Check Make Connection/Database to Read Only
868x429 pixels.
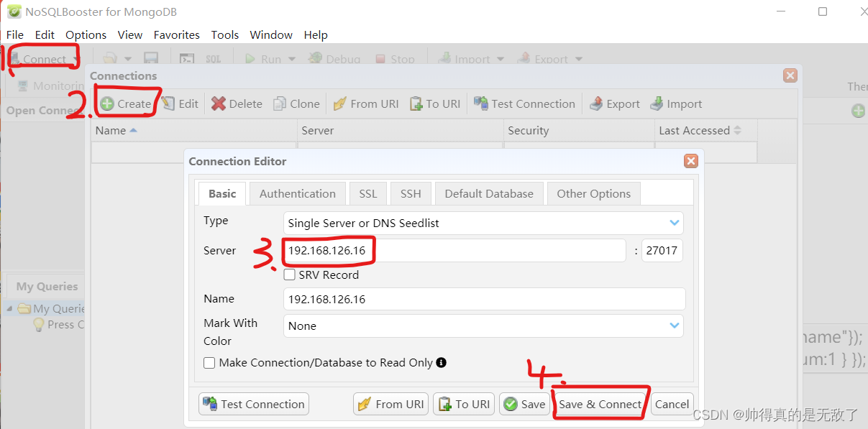(x=209, y=363)
